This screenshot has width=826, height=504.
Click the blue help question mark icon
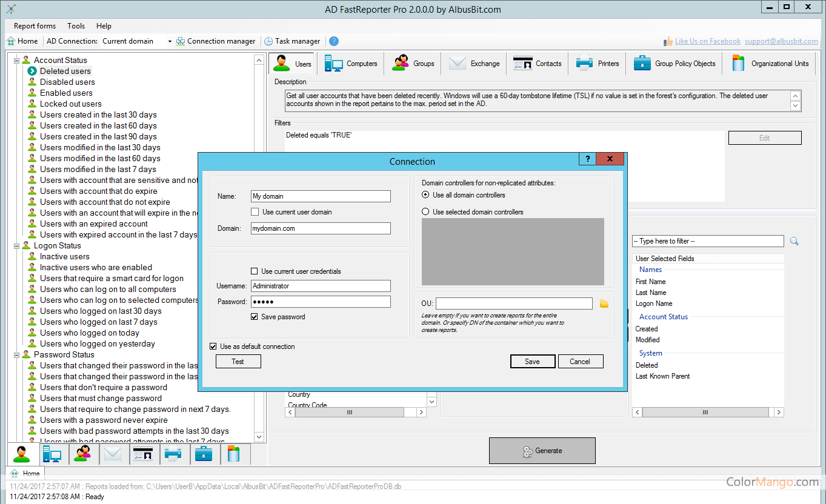point(334,41)
